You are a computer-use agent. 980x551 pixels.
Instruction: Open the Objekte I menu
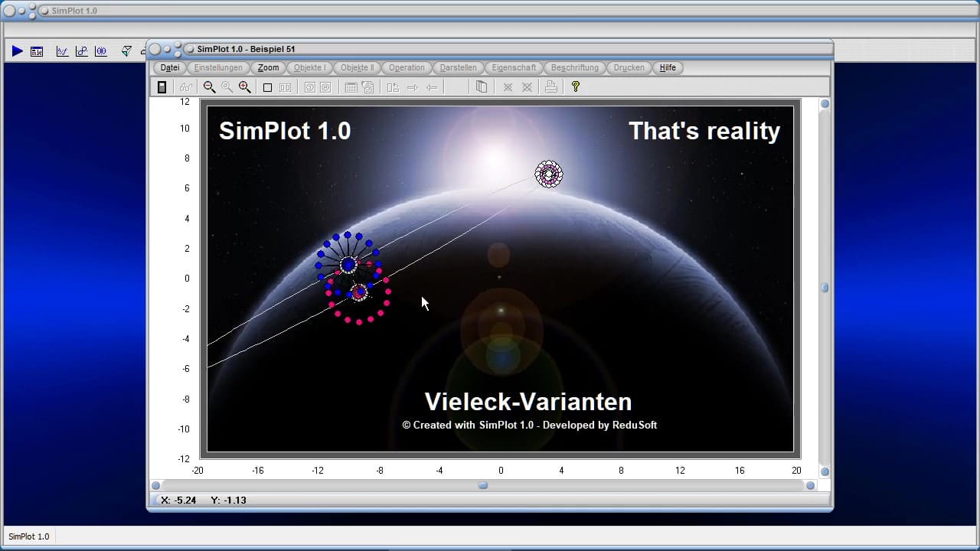310,67
